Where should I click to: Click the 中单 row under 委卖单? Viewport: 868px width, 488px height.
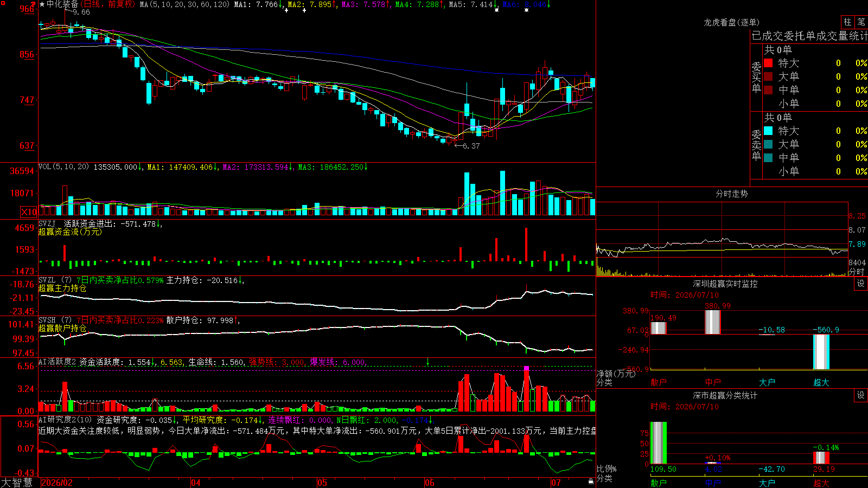pyautogui.click(x=815, y=158)
